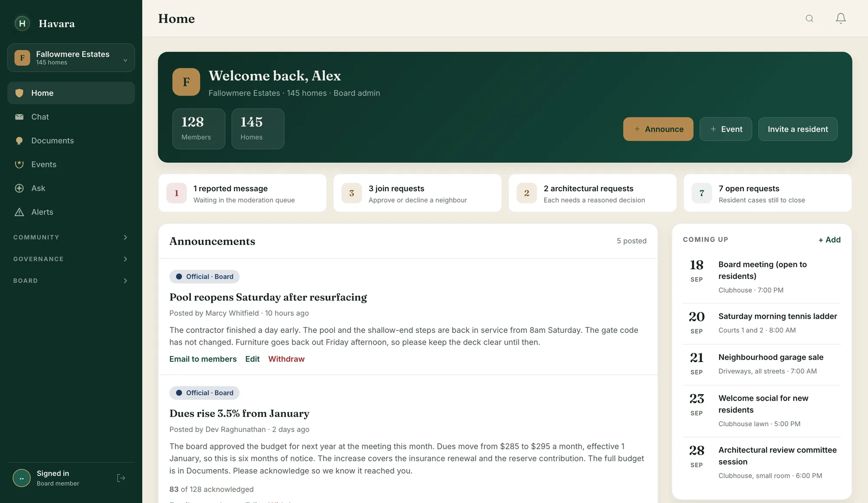868x503 pixels.
Task: Click Email to members on pool announcement
Action: click(x=203, y=359)
